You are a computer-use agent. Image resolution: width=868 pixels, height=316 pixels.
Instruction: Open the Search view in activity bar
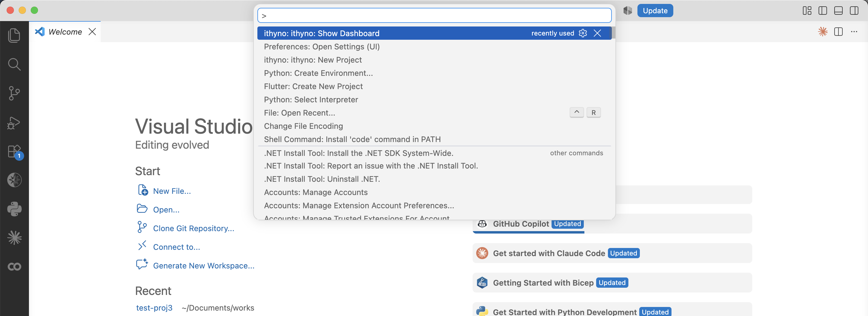pos(14,64)
